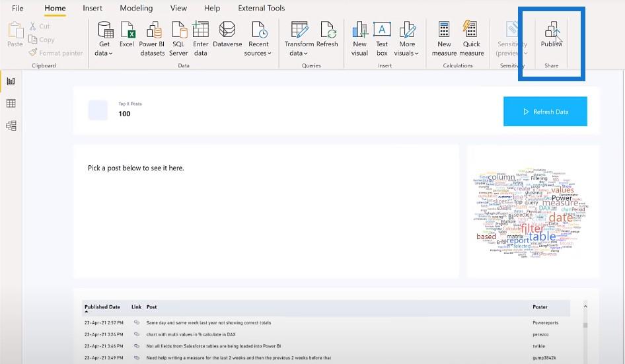Image resolution: width=625 pixels, height=364 pixels.
Task: Click the Publish button
Action: pyautogui.click(x=551, y=35)
